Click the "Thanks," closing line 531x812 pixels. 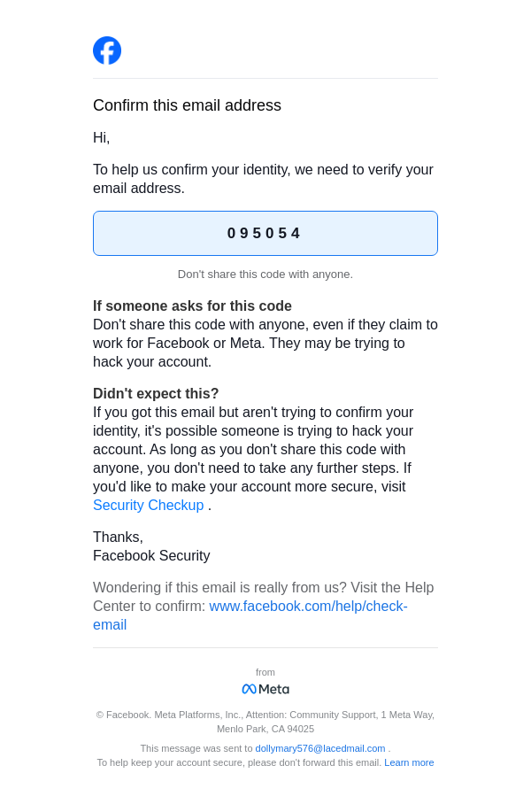(x=118, y=537)
